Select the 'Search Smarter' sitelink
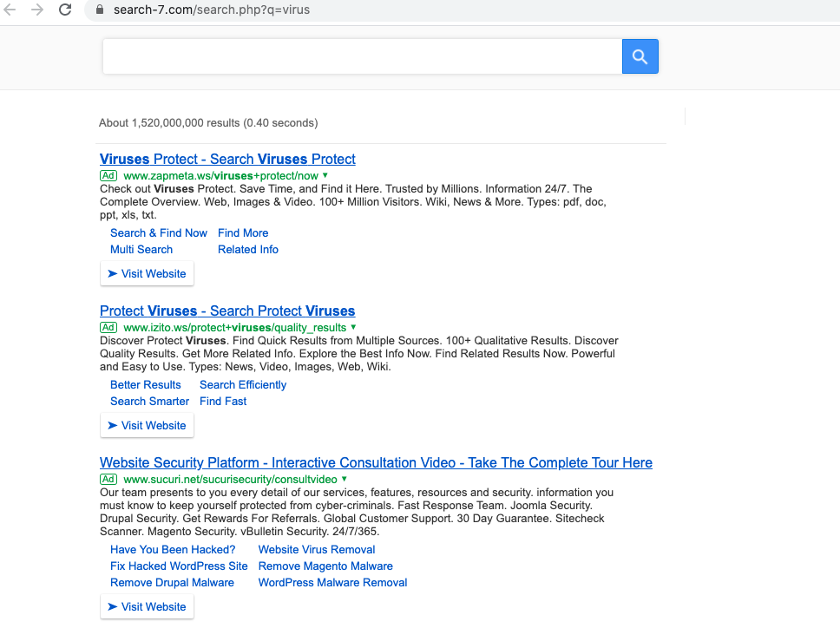 (x=149, y=401)
